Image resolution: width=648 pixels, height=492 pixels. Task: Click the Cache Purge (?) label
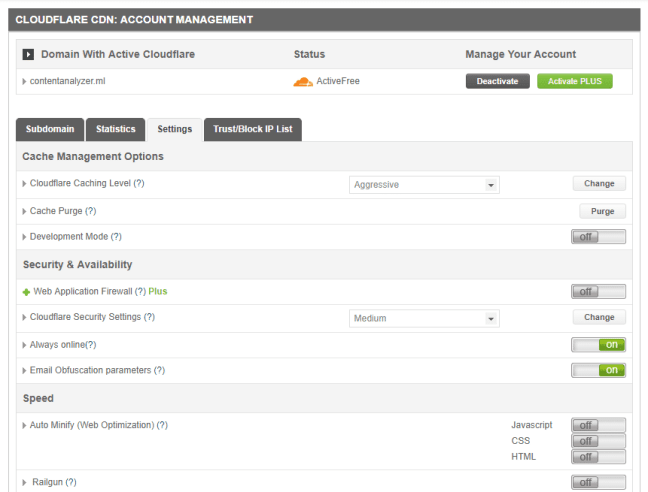[63, 211]
